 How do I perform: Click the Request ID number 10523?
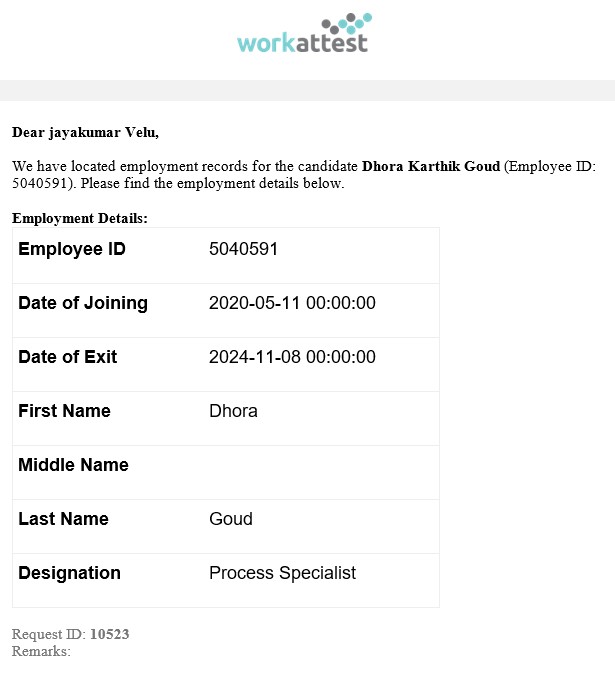coord(109,634)
